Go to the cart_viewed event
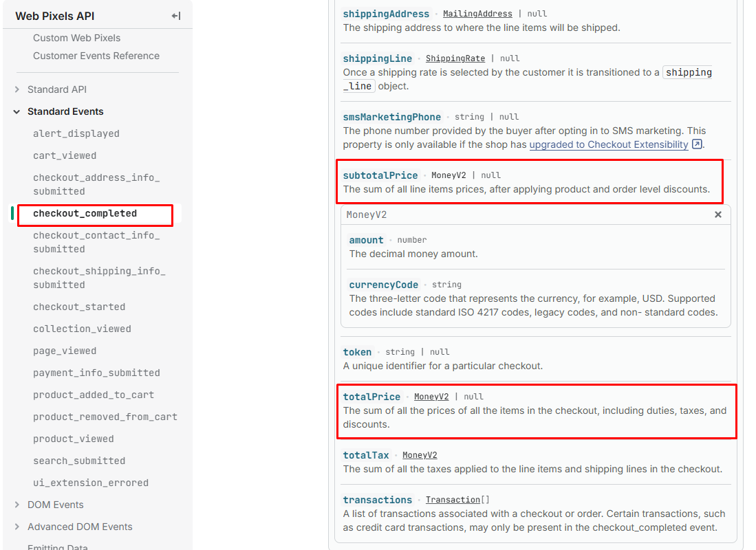 (x=65, y=155)
